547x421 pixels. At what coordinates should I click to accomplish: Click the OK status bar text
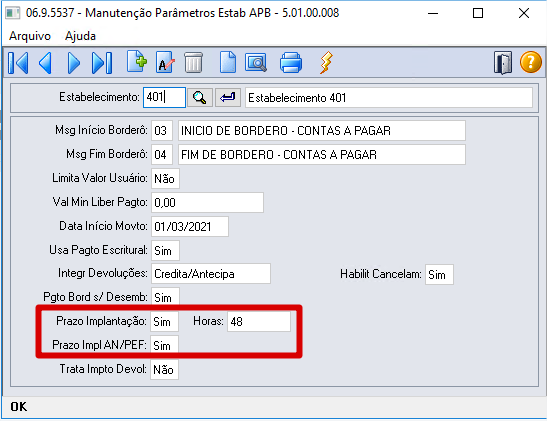point(18,407)
